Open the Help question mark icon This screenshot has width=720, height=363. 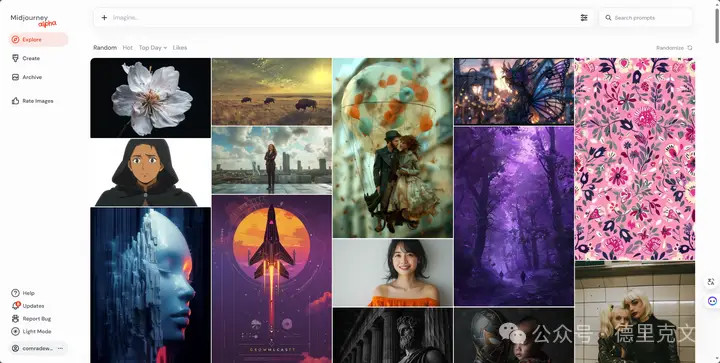[x=15, y=293]
